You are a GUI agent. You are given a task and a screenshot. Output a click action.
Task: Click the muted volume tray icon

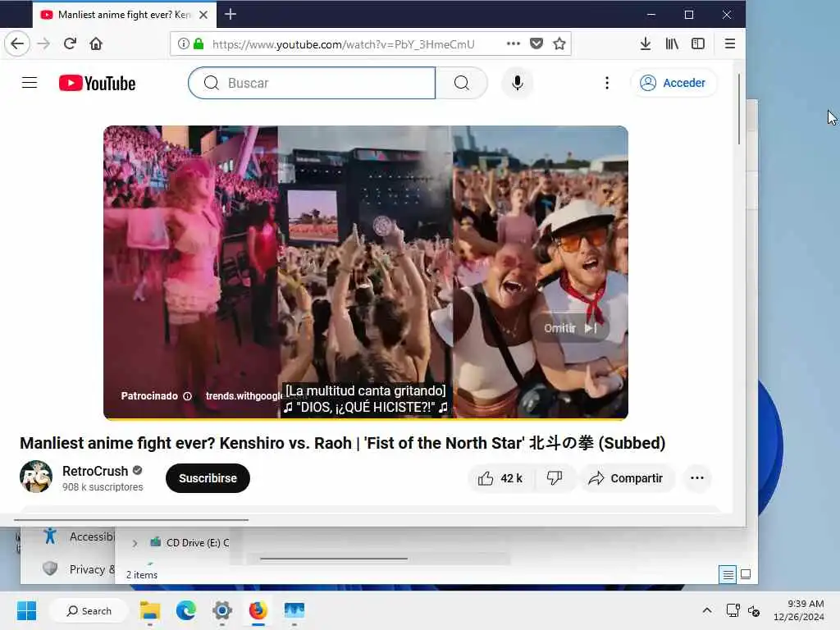coord(755,610)
